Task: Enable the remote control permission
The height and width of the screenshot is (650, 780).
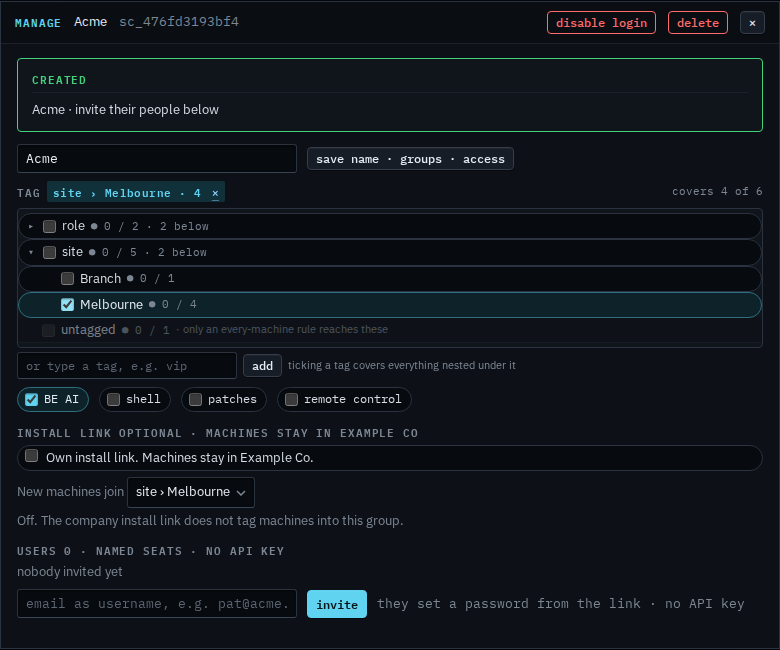Action: [x=292, y=399]
